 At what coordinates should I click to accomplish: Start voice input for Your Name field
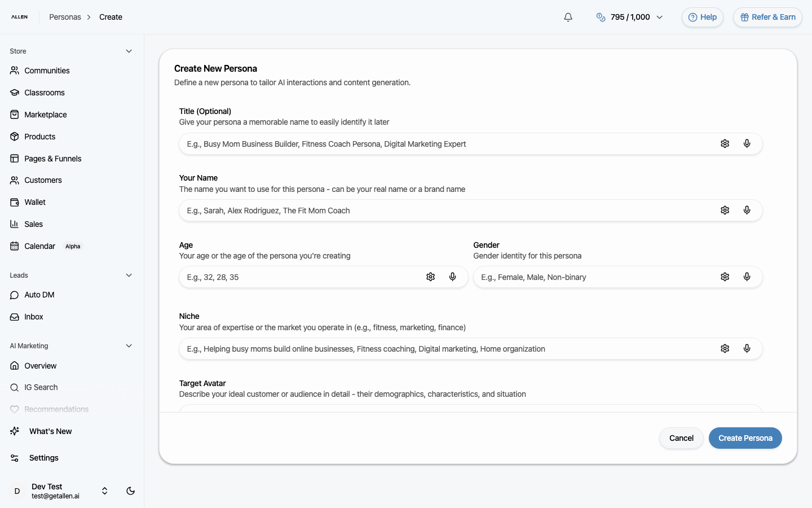coord(747,210)
